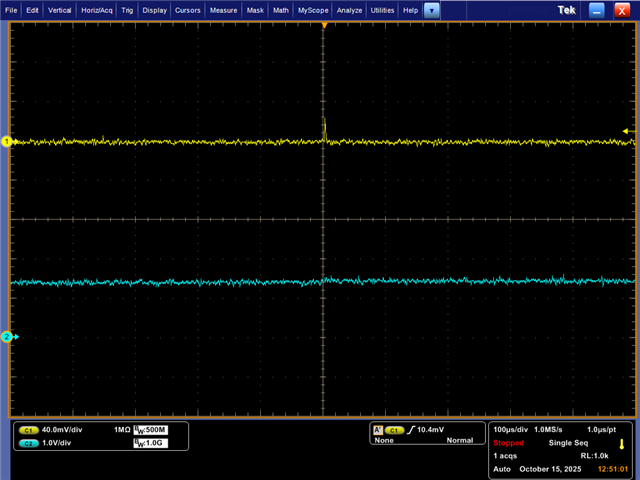
Task: Click the 10.4mV trigger level value
Action: pyautogui.click(x=430, y=430)
